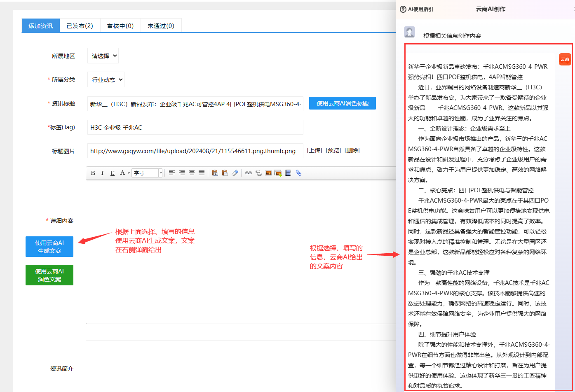Click the multiple image upload icon
This screenshot has height=392, width=575.
[x=278, y=173]
